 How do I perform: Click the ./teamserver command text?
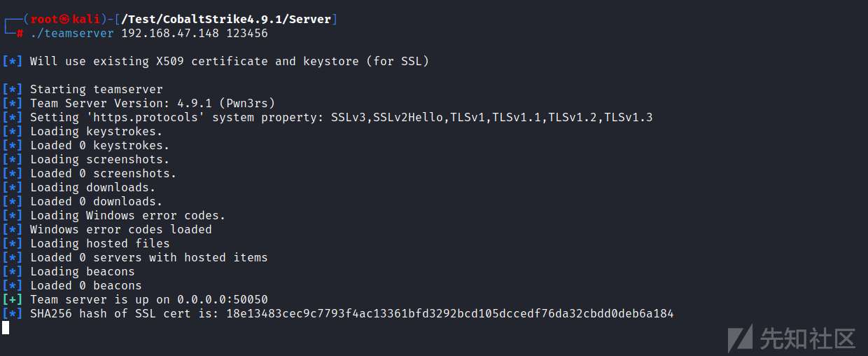click(72, 34)
